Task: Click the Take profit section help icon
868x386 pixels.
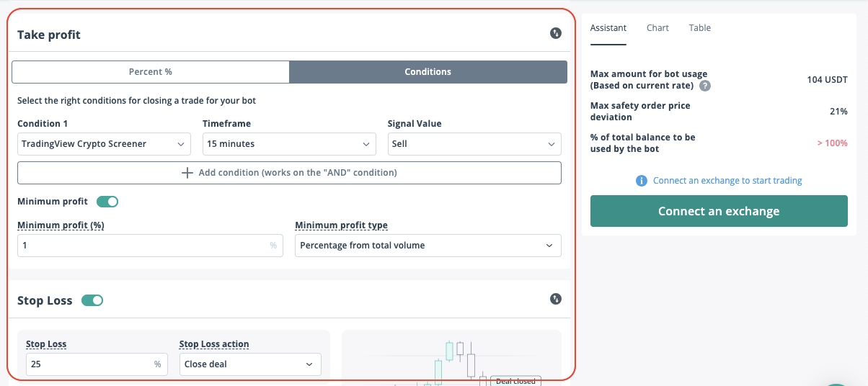Action: (555, 33)
